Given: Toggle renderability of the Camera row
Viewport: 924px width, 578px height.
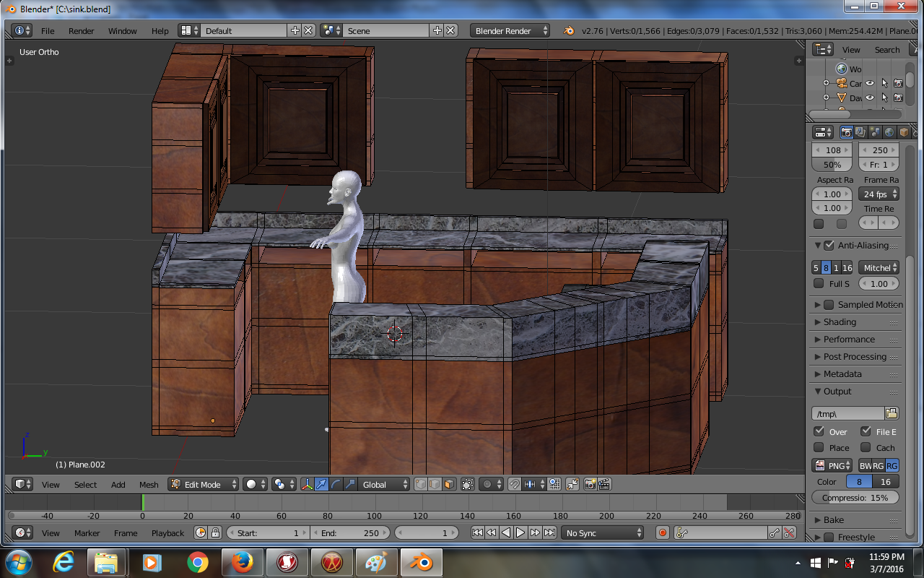Looking at the screenshot, I should pos(898,83).
